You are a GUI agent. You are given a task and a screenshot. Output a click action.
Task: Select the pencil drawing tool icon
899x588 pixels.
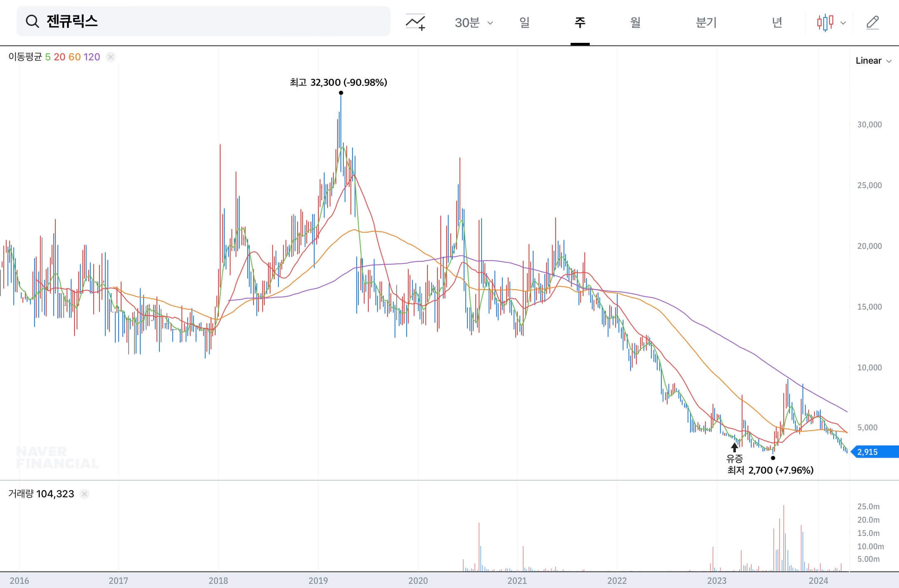[872, 22]
